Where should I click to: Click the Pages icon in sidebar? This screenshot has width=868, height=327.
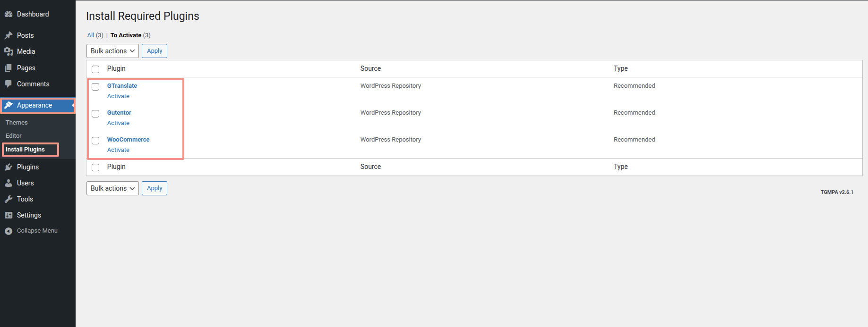point(9,68)
